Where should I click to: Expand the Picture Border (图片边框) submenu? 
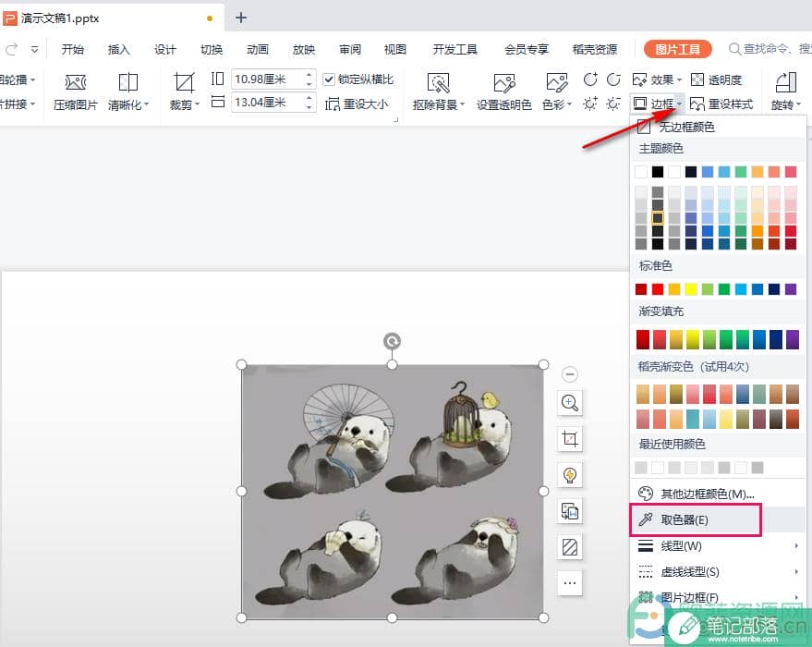717,597
